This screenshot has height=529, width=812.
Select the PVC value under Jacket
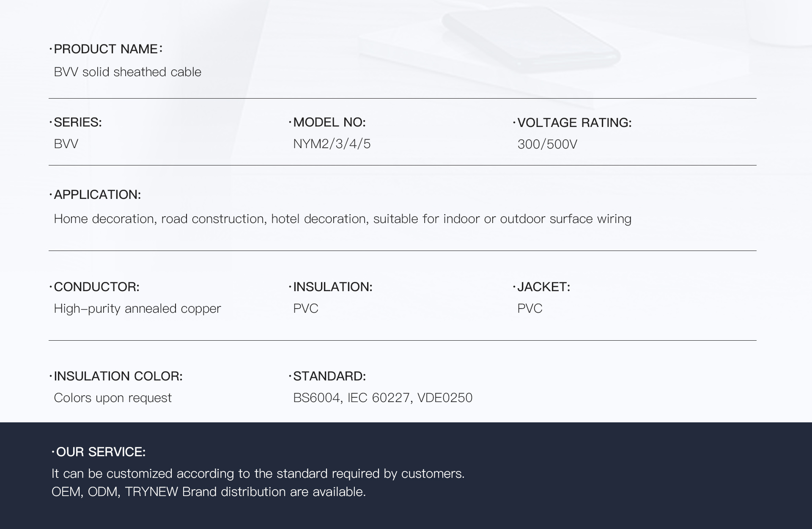(530, 309)
